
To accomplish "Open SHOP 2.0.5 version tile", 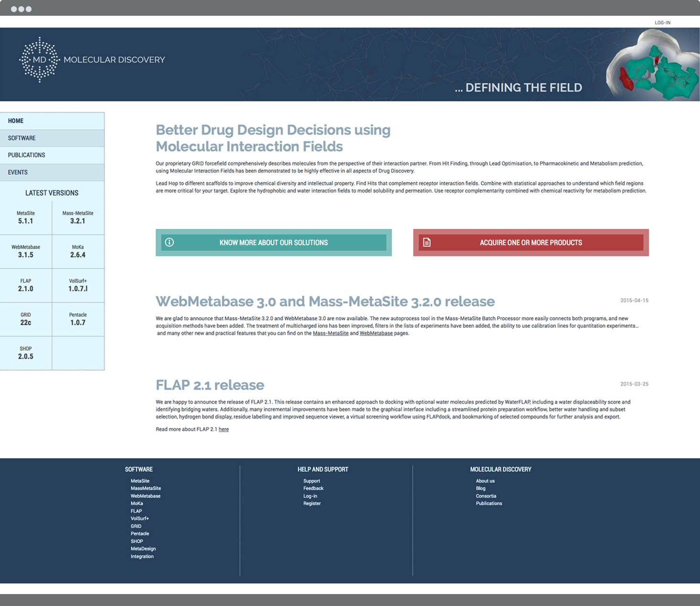I will [26, 353].
